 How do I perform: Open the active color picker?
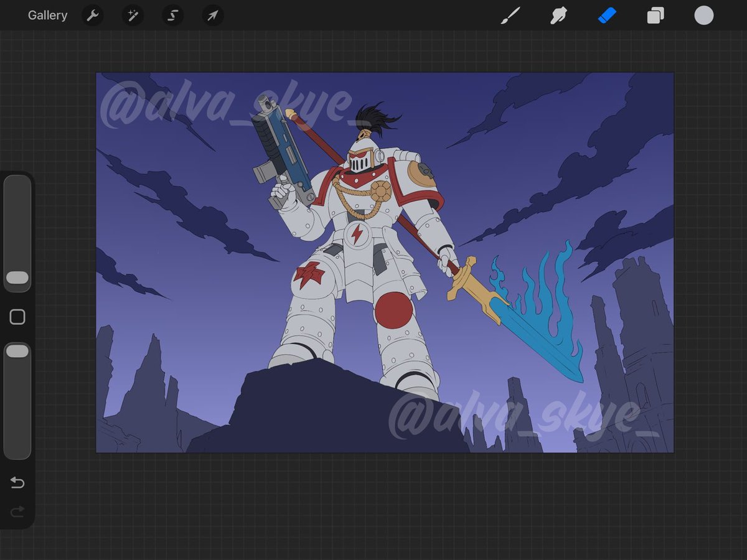[x=704, y=16]
